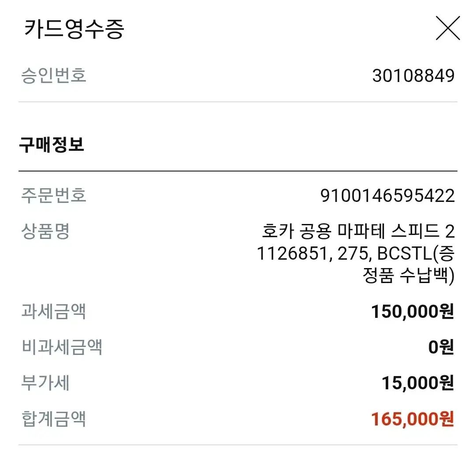Viewport: 476px width, 466px height.
Task: Click the 합계금액 label
Action: click(x=54, y=419)
